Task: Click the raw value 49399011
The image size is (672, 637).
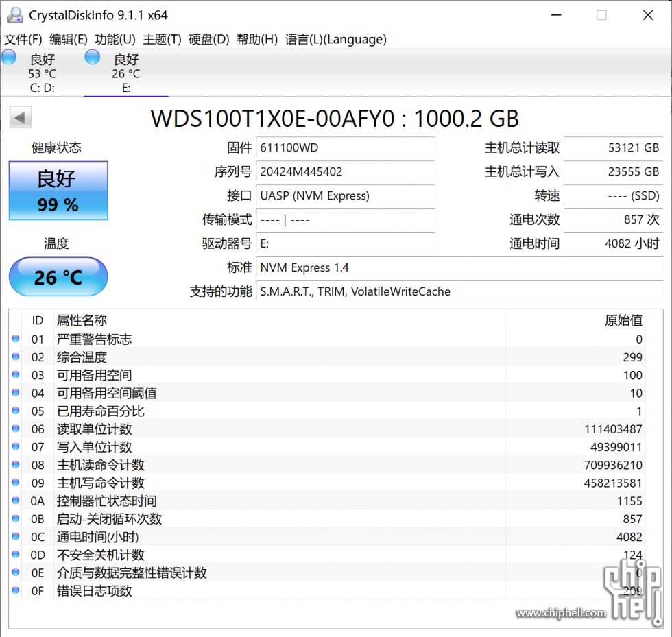Action: 616,447
